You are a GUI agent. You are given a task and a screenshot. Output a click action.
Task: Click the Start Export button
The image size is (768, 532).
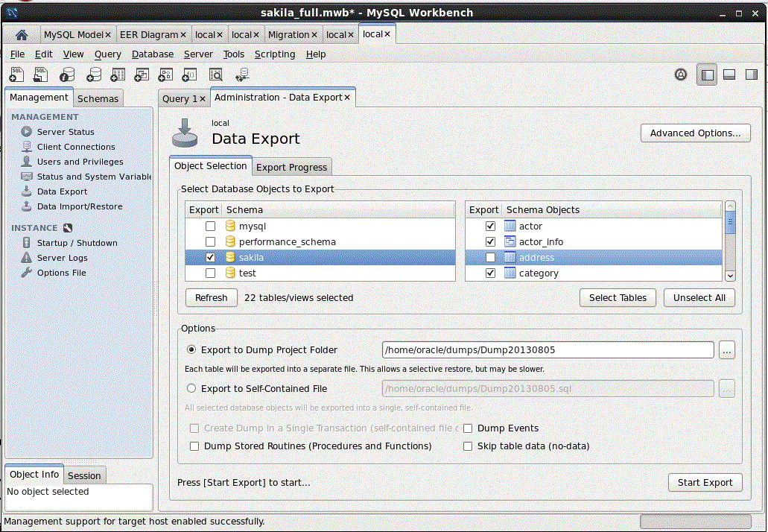705,482
